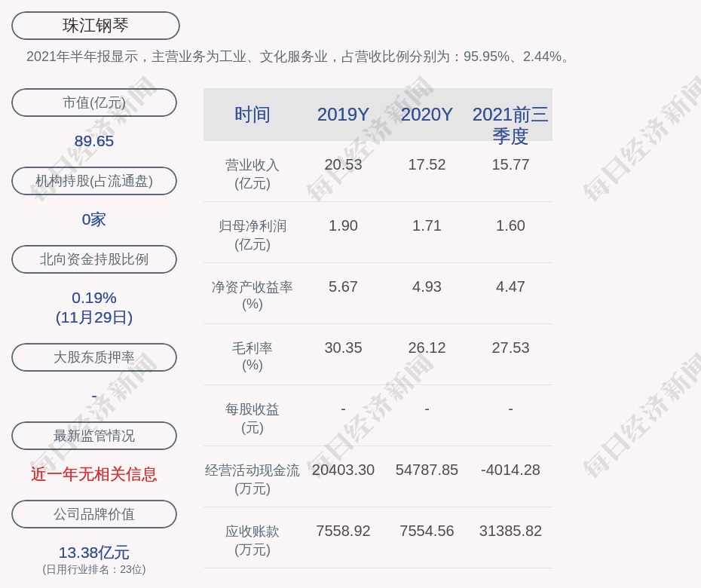Click gross margin value 30.35
701x588 pixels.
click(x=344, y=348)
